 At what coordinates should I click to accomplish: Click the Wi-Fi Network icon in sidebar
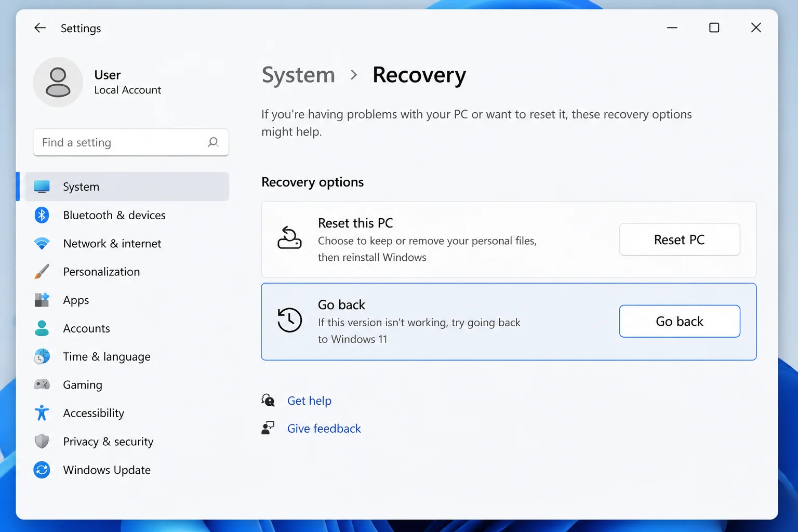point(42,243)
